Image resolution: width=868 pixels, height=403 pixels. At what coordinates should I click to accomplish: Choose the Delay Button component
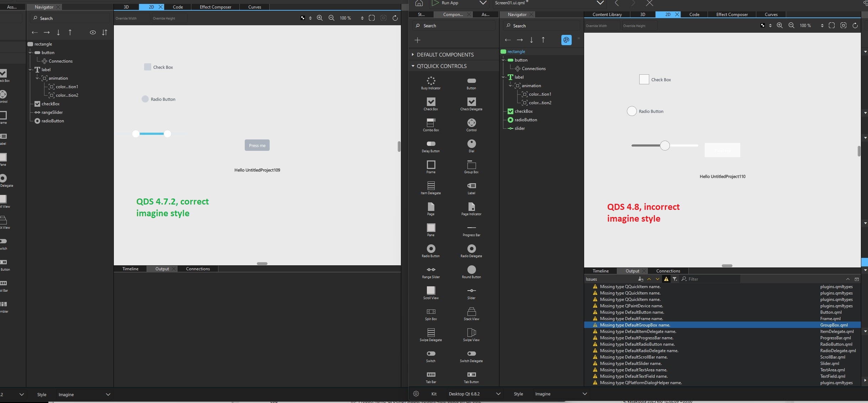coord(431,146)
